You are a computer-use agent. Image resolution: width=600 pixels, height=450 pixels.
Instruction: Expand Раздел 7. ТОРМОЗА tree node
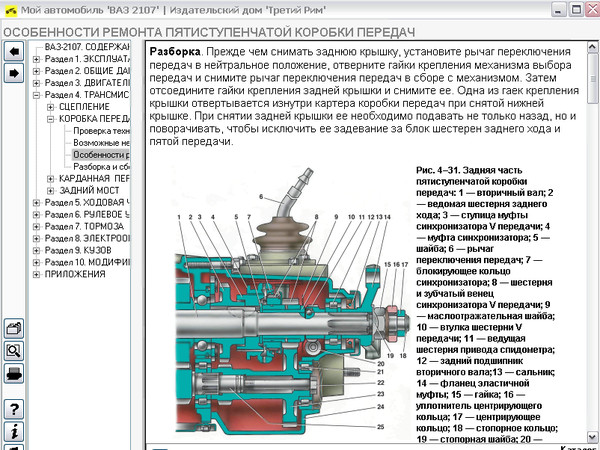click(37, 227)
